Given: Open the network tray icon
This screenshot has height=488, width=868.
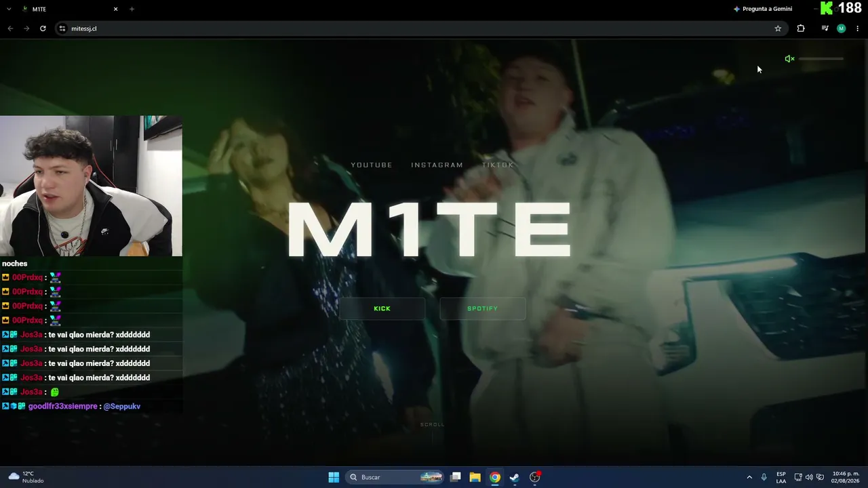Looking at the screenshot, I should (798, 477).
